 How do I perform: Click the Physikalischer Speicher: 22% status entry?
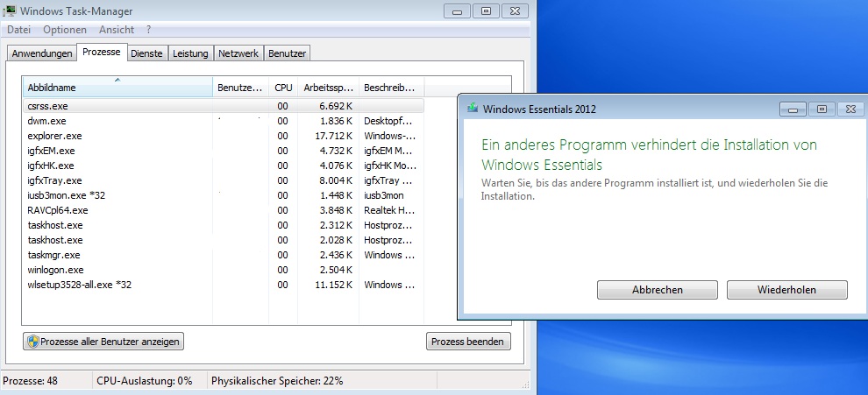coord(277,381)
